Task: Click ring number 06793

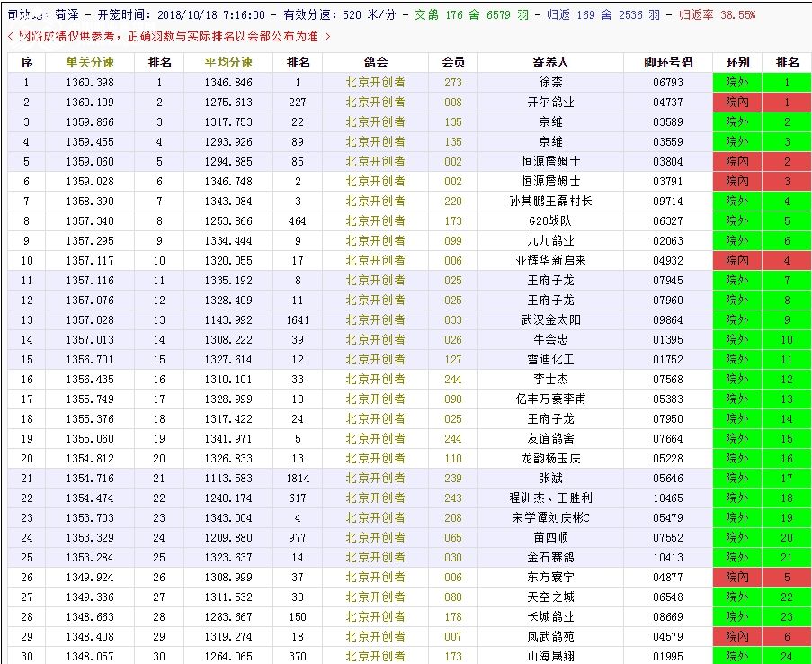Action: pos(668,83)
